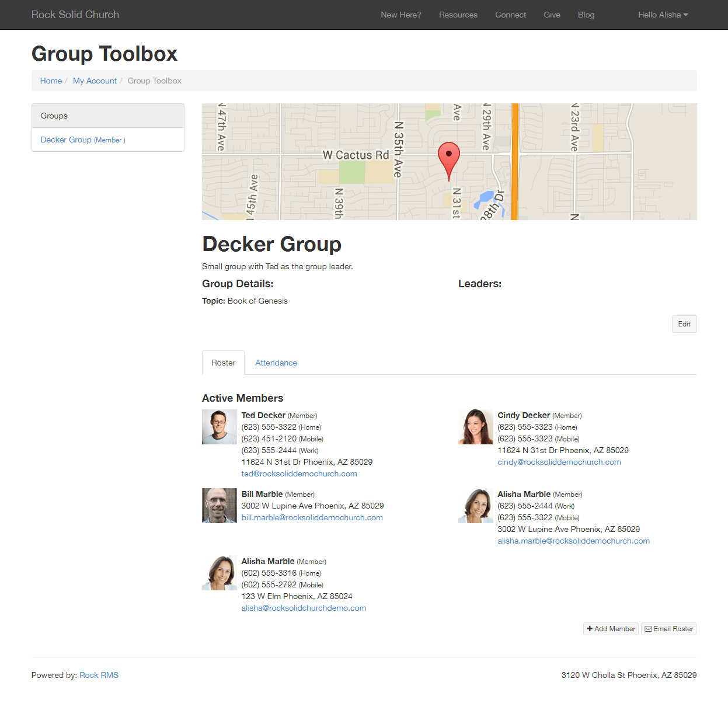Click the Email Roster button
This screenshot has height=710, width=728.
[x=669, y=629]
